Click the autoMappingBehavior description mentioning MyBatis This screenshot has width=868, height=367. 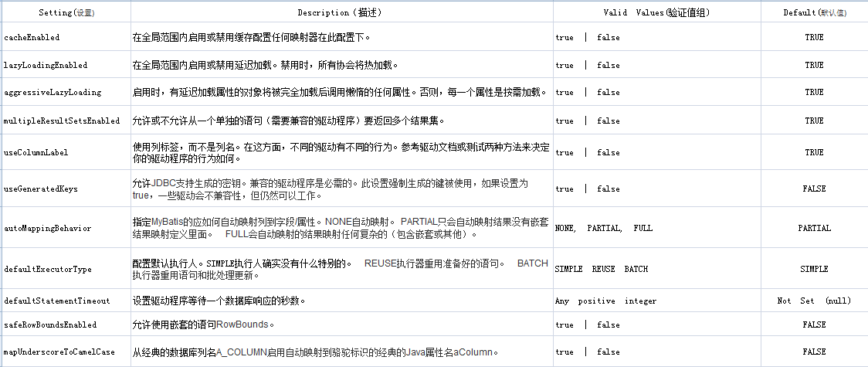click(341, 228)
